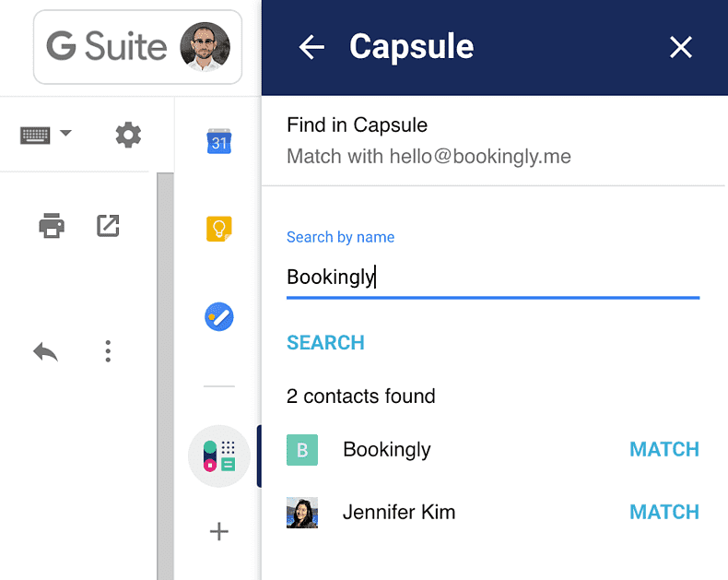The width and height of the screenshot is (728, 580).
Task: Click the SEARCH button
Action: coord(325,342)
